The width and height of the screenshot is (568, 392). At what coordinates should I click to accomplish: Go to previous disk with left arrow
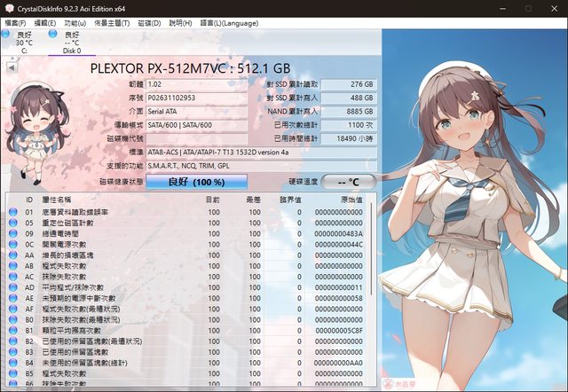[12, 67]
